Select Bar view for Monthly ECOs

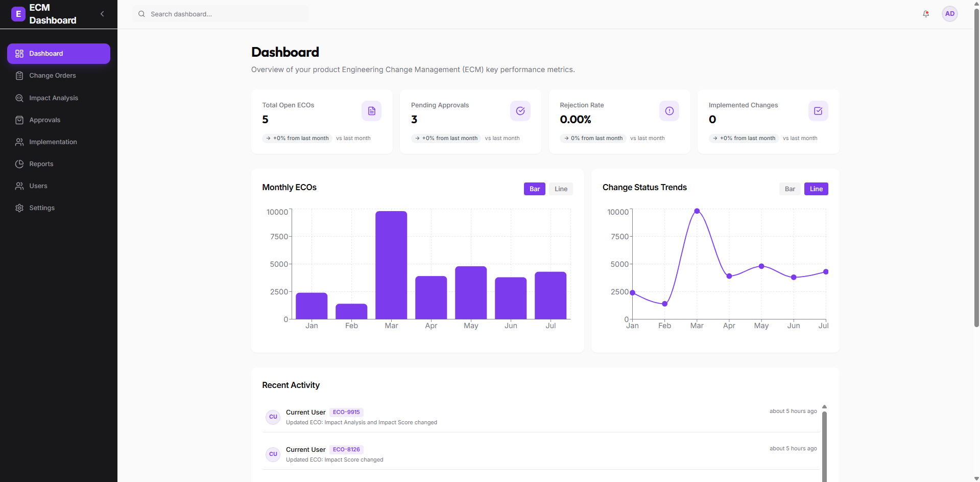[x=534, y=189]
